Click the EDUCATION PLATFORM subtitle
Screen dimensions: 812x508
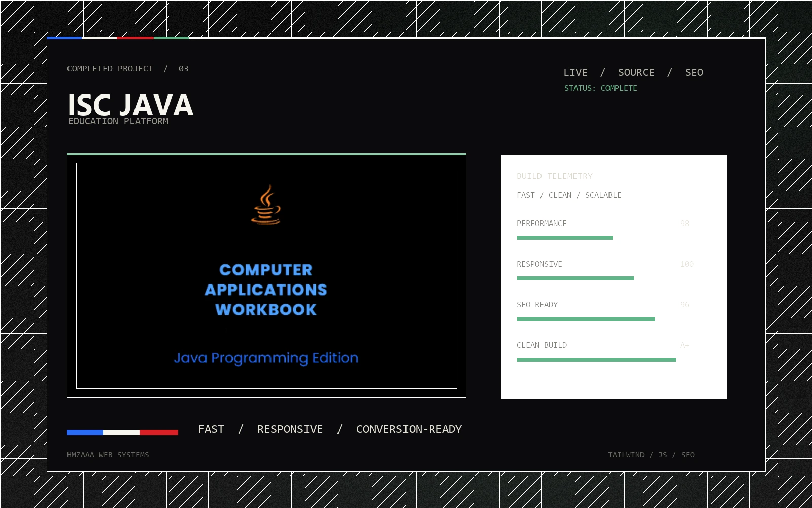pyautogui.click(x=118, y=121)
